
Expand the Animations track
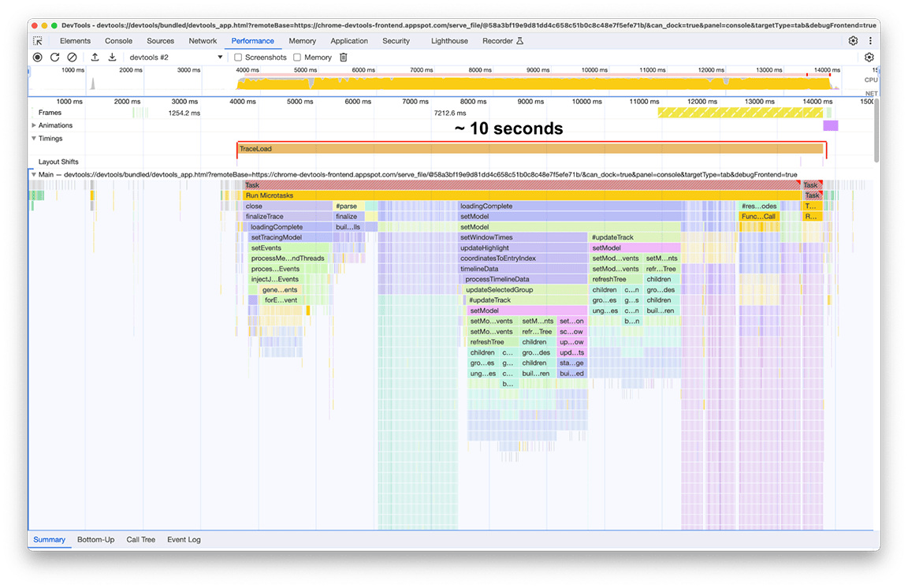point(35,125)
